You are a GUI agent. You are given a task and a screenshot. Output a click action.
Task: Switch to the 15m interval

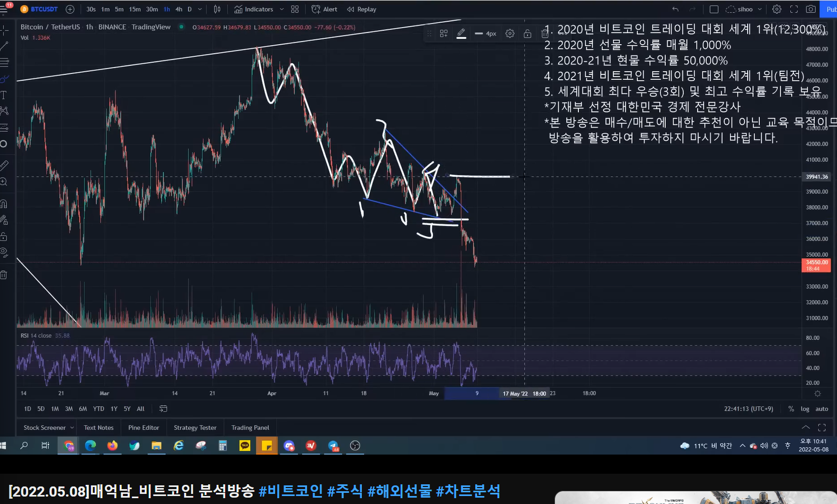point(135,9)
